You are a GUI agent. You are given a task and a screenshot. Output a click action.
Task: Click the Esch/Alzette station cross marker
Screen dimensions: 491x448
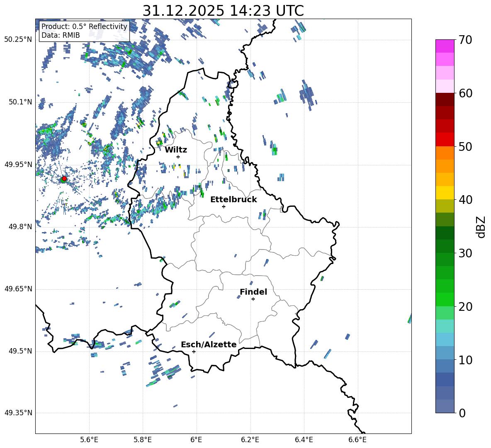(194, 351)
